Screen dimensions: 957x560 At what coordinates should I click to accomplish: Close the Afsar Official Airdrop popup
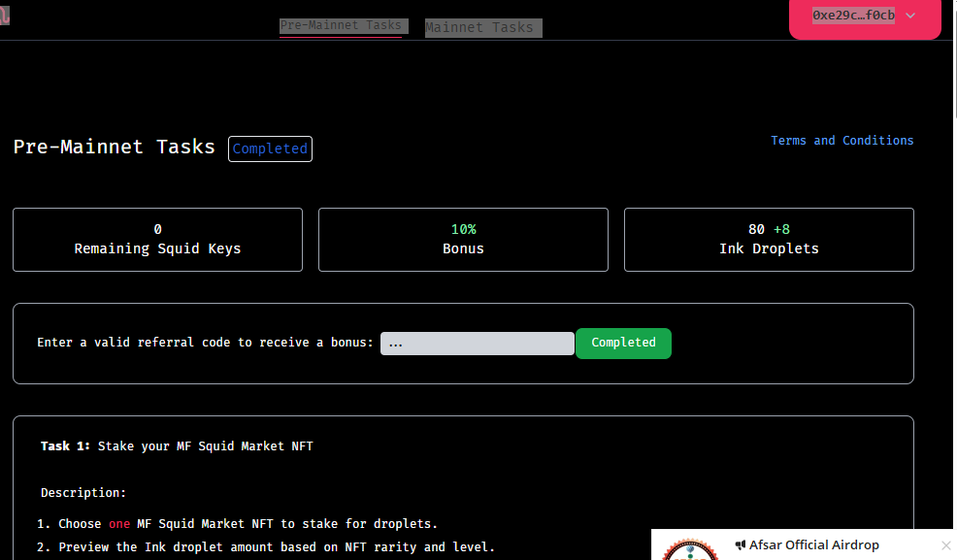pos(946,545)
